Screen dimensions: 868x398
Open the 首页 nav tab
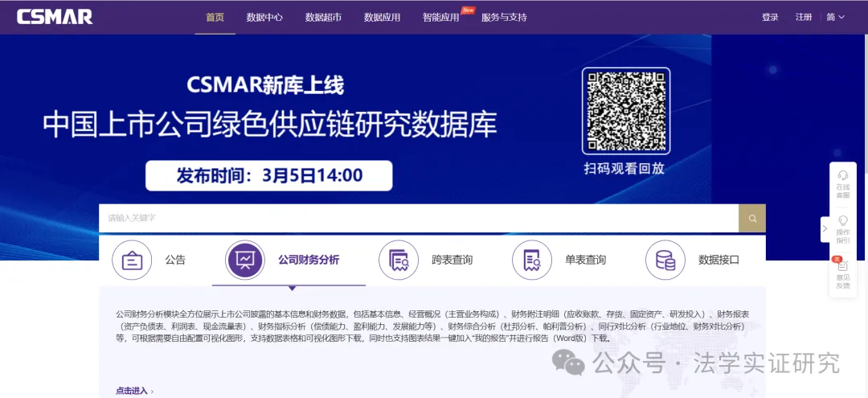point(215,17)
